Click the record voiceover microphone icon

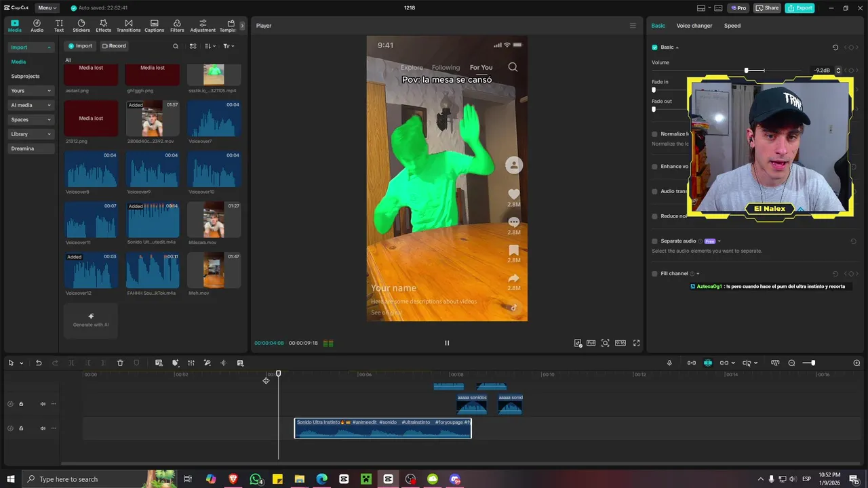tap(669, 363)
